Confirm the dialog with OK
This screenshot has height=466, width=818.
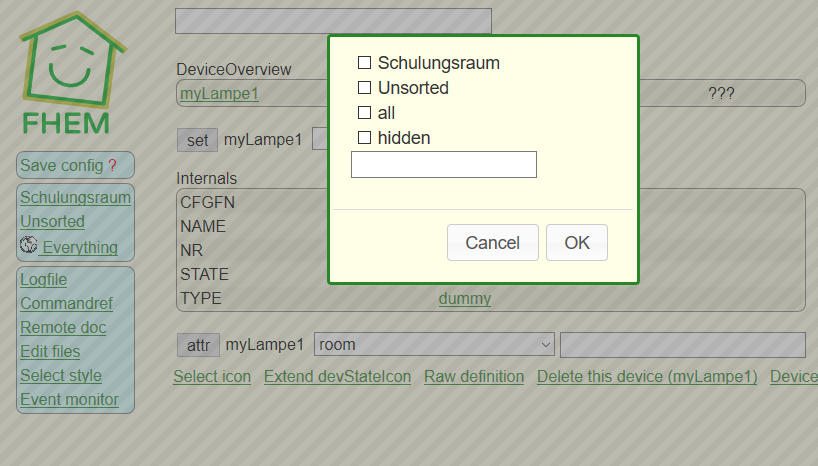click(x=577, y=243)
